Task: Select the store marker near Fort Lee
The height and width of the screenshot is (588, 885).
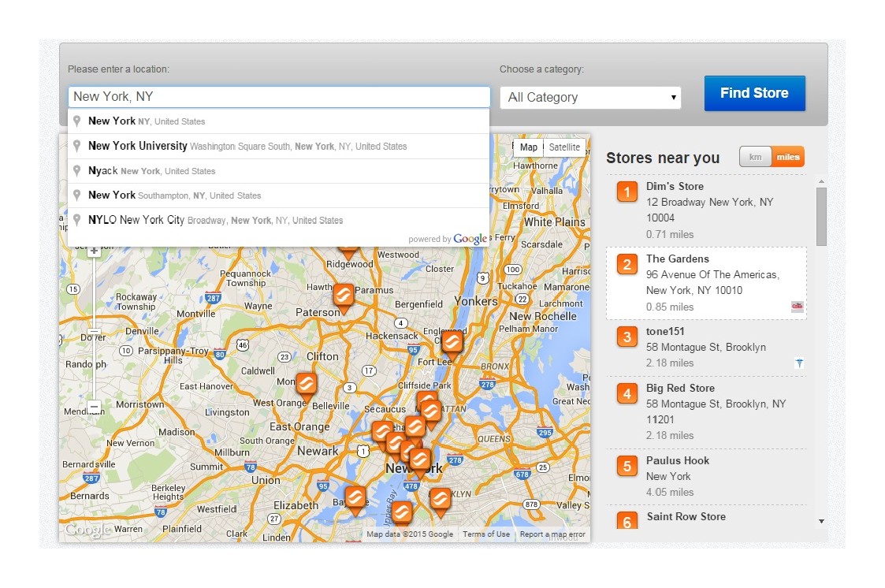Action: (x=452, y=342)
